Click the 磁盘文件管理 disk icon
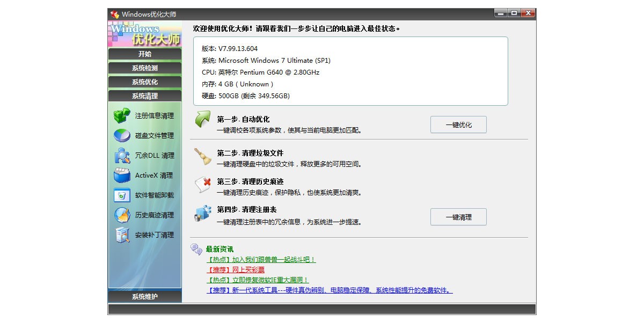The width and height of the screenshot is (644, 322). pos(122,135)
